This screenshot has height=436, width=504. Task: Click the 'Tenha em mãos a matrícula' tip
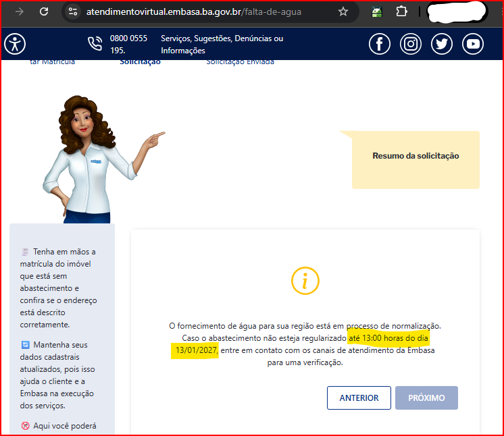pyautogui.click(x=58, y=288)
